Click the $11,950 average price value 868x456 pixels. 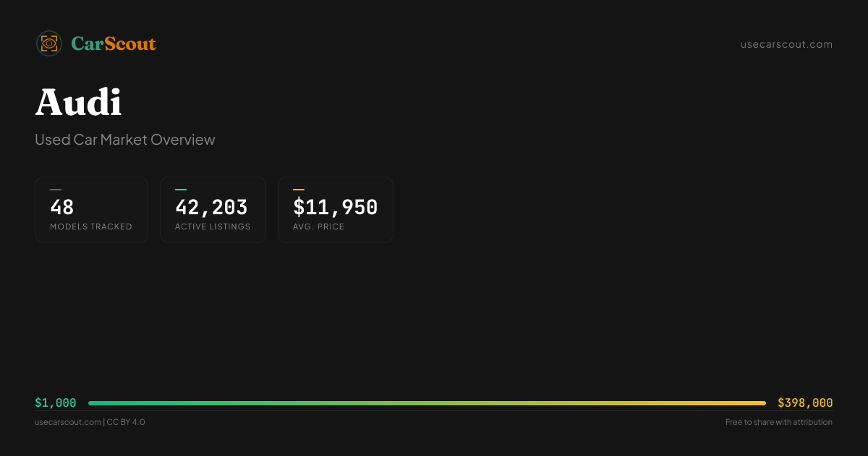pos(335,208)
